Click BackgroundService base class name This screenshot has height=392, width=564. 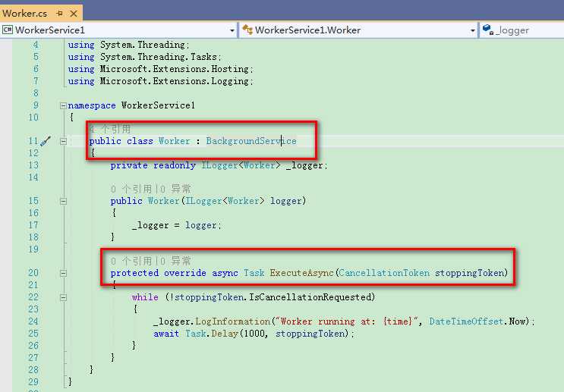coord(251,141)
